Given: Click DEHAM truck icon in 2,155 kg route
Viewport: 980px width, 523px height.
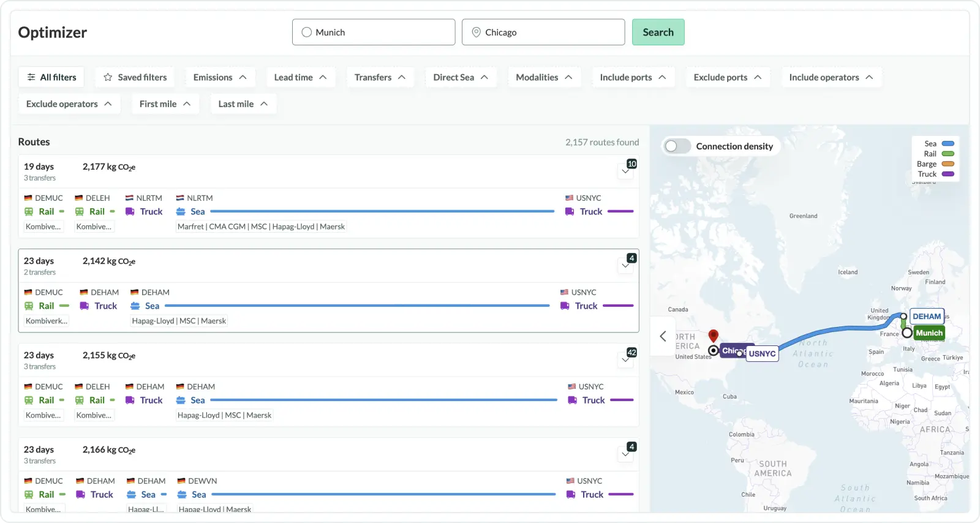Looking at the screenshot, I should pos(130,401).
